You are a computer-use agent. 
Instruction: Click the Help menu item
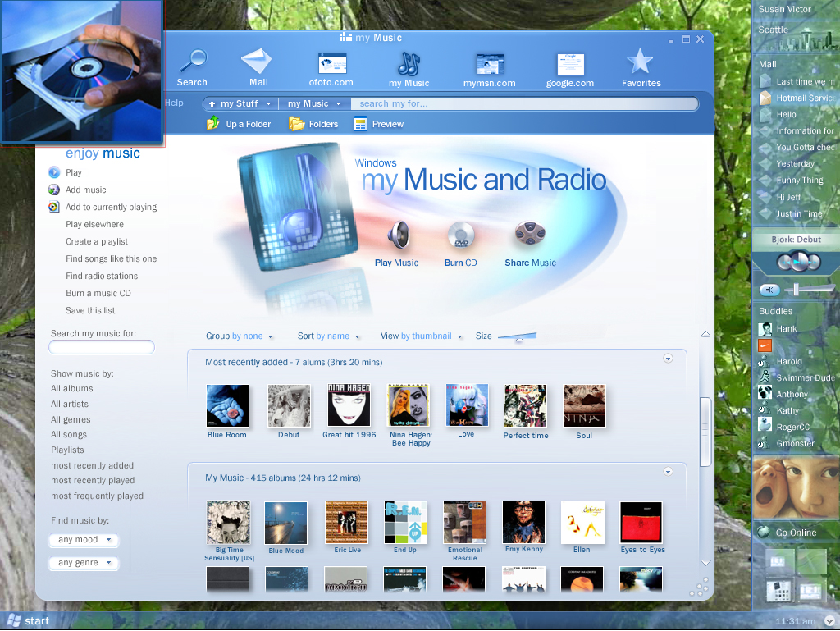pyautogui.click(x=174, y=103)
